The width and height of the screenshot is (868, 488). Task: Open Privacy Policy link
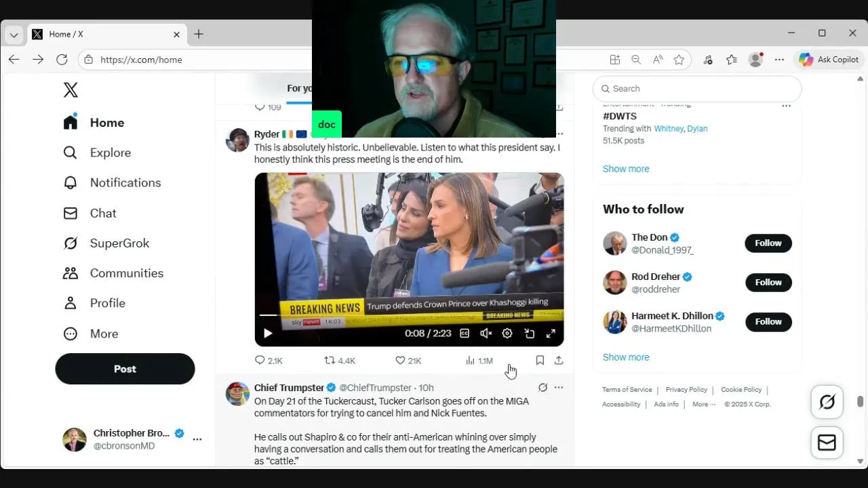point(686,390)
